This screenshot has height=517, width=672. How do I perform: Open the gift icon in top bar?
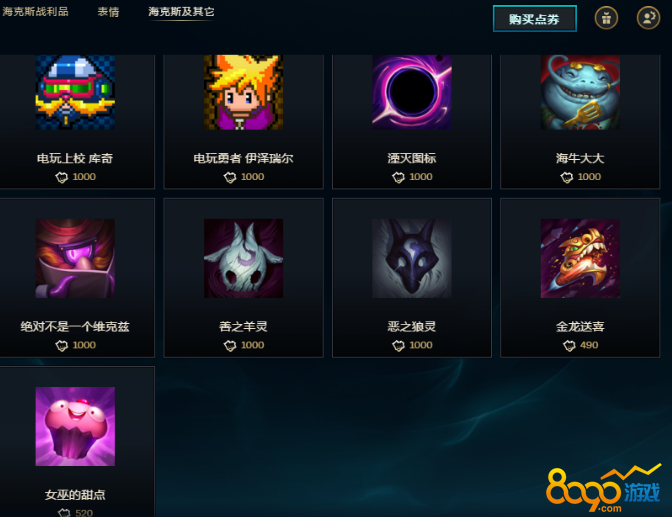[x=606, y=18]
